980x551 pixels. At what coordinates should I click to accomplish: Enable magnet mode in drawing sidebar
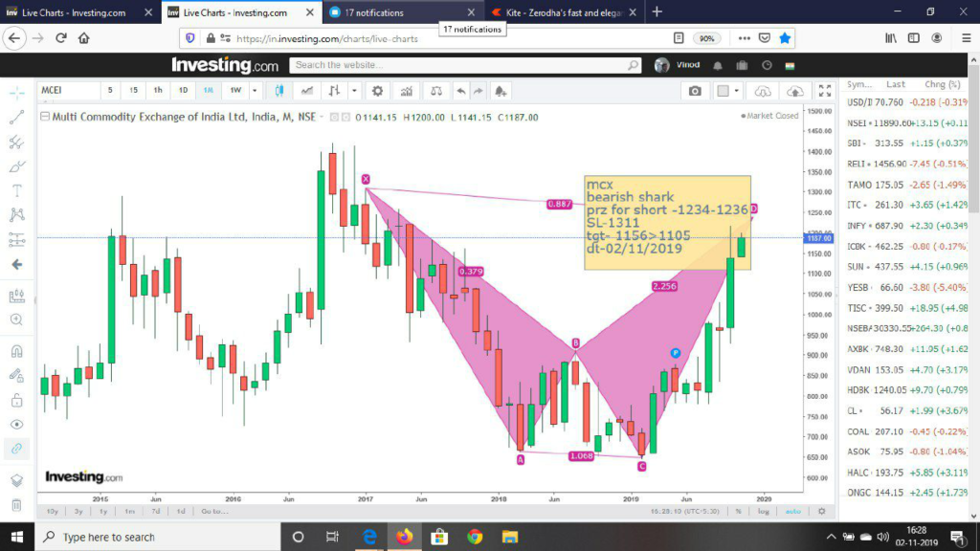[x=17, y=351]
